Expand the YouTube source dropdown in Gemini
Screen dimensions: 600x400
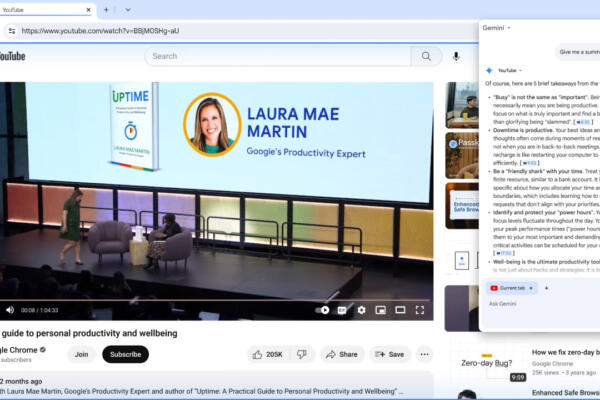coord(510,70)
